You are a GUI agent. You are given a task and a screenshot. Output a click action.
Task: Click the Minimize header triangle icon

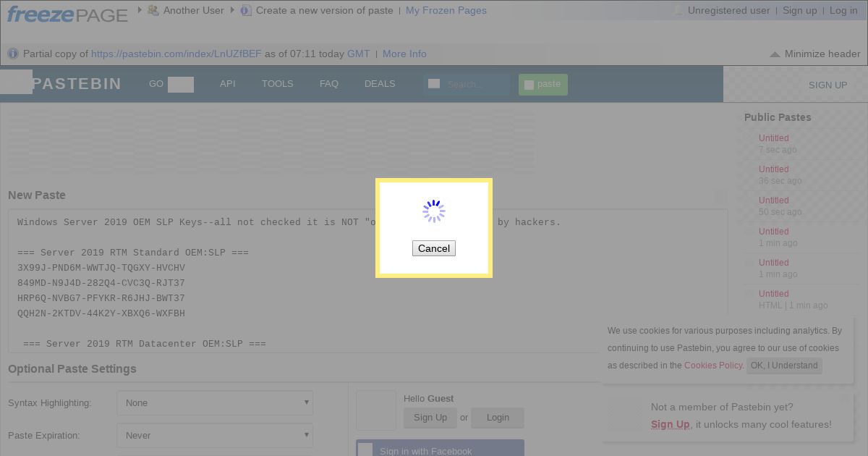pos(775,54)
